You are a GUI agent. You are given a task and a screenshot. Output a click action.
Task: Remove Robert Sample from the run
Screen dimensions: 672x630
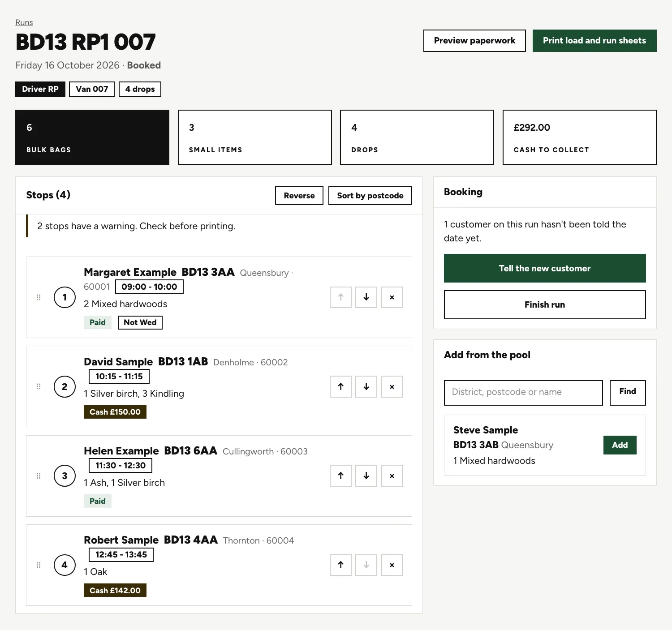(392, 565)
